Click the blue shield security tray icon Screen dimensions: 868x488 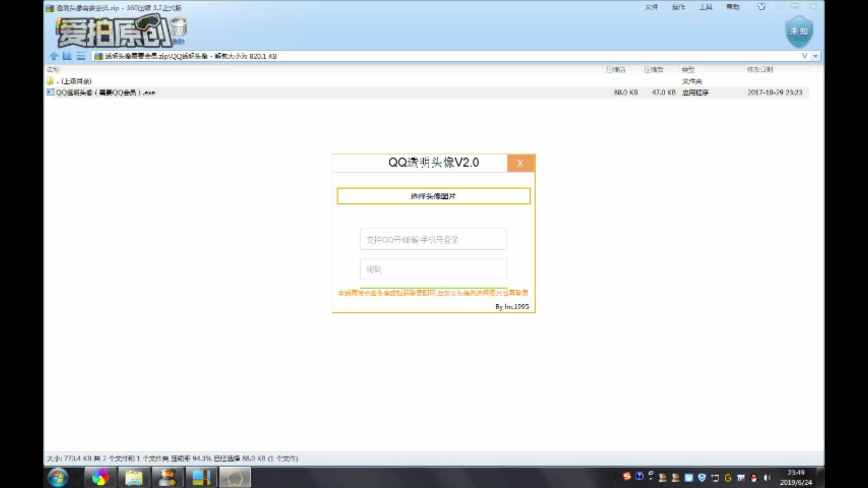tap(702, 478)
